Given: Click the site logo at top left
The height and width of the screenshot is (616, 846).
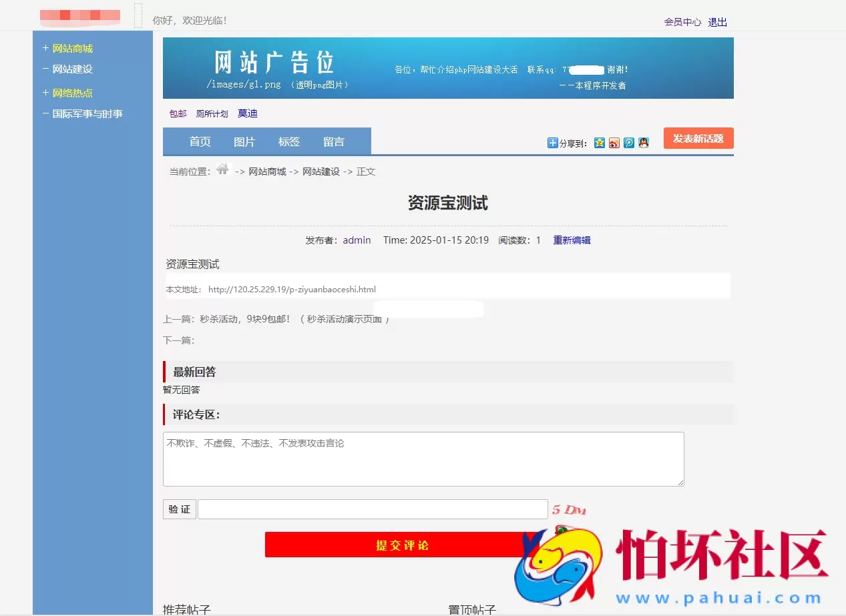Looking at the screenshot, I should (79, 16).
